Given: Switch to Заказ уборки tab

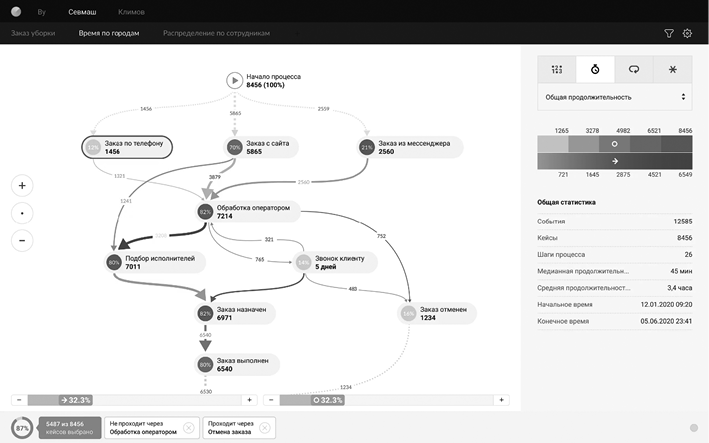Looking at the screenshot, I should (x=35, y=33).
